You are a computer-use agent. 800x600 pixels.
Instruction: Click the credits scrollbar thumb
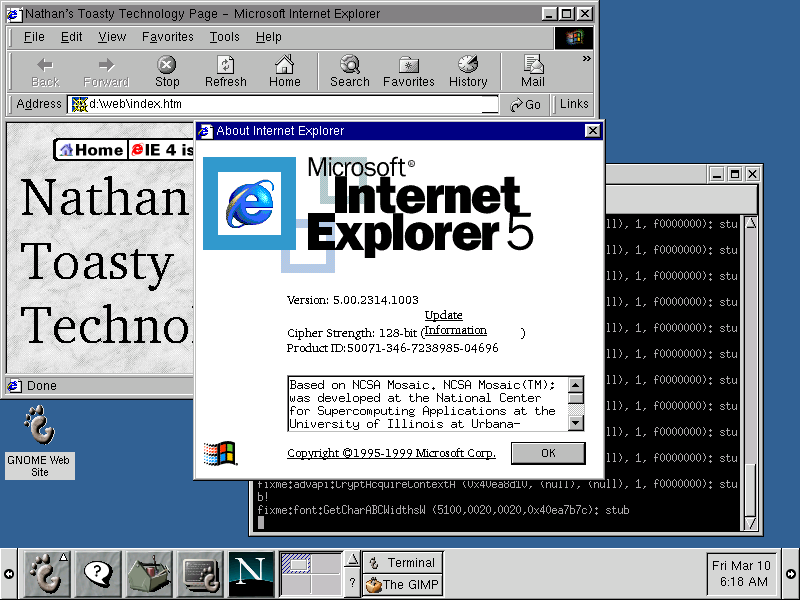point(576,398)
